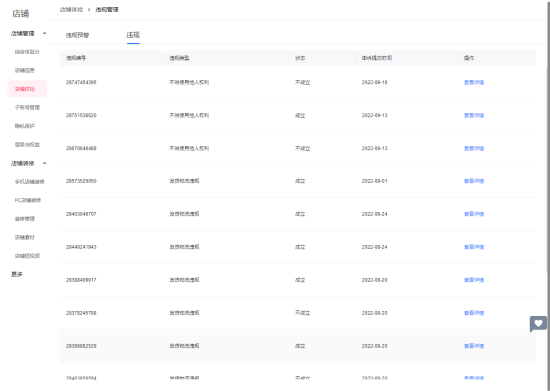View details for 2022-09-13 成立 violation
The height and width of the screenshot is (391, 550).
474,115
